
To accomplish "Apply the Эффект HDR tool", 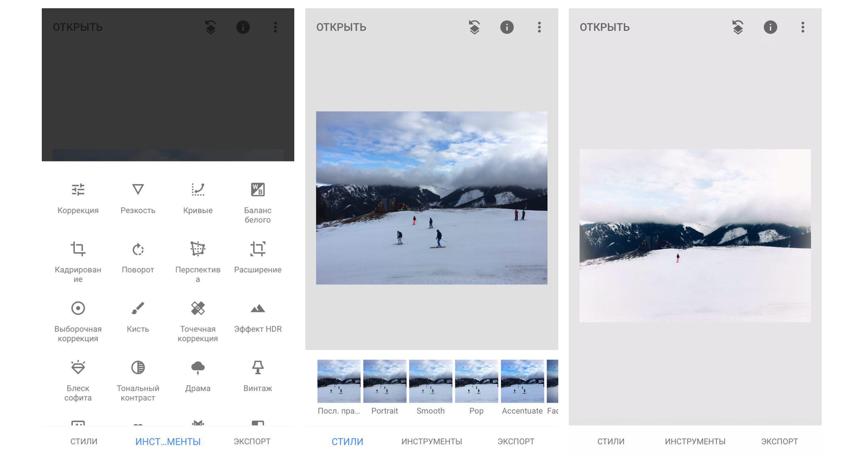I will click(257, 316).
